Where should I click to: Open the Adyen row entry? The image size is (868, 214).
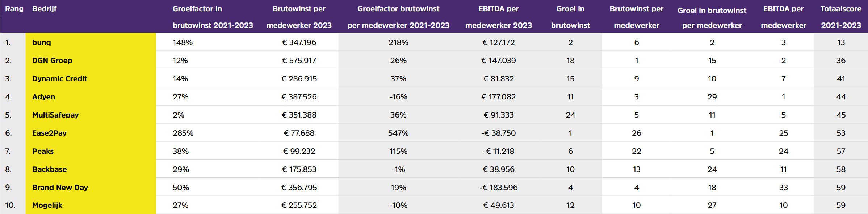44,97
